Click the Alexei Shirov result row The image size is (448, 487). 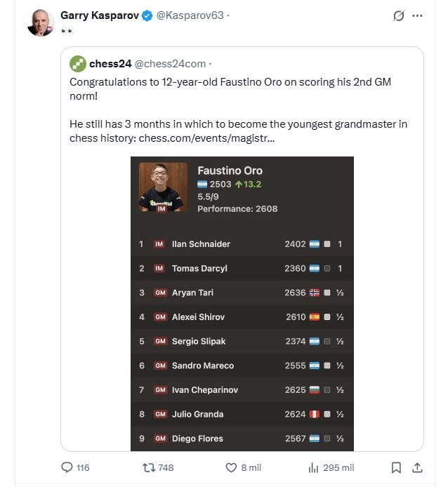click(x=242, y=317)
